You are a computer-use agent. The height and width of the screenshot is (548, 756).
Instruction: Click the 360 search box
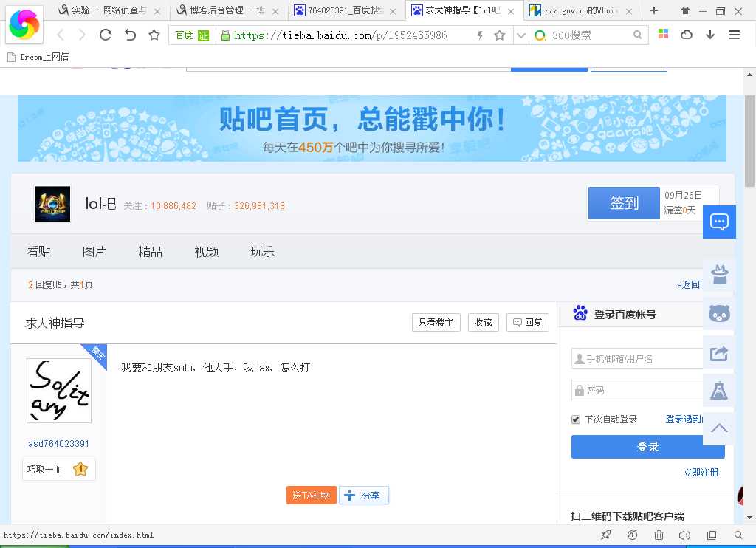point(588,35)
